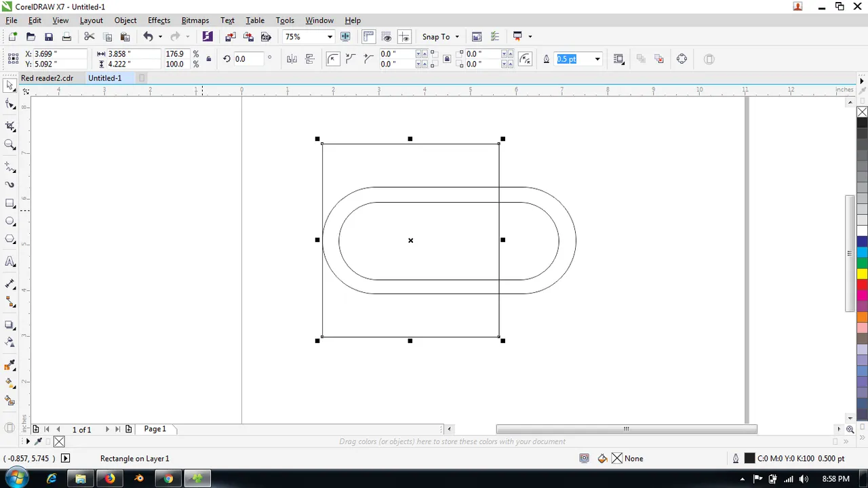The width and height of the screenshot is (868, 488).
Task: Toggle Edit corners together lock
Action: 447,59
